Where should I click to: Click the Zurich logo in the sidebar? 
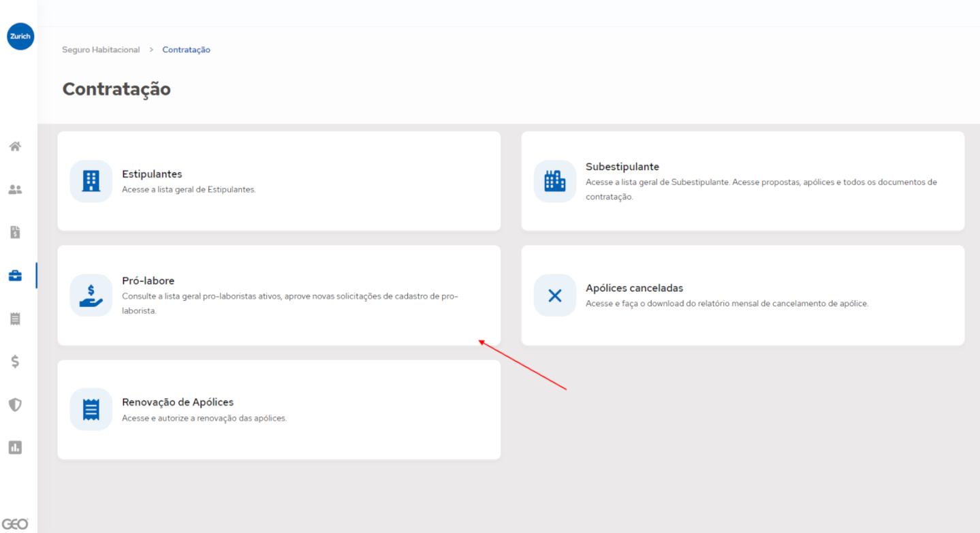pyautogui.click(x=20, y=37)
